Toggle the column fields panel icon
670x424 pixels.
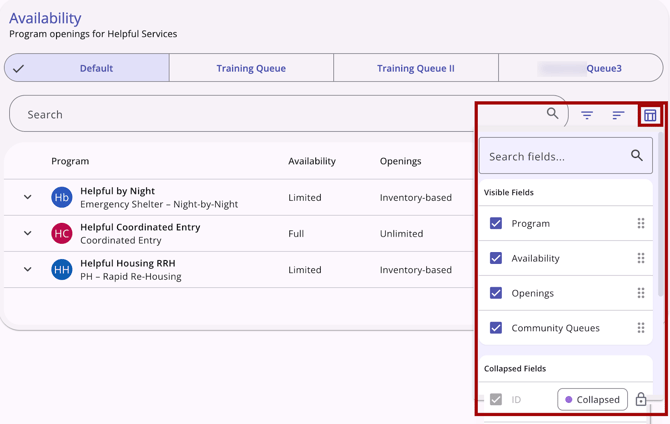click(650, 115)
